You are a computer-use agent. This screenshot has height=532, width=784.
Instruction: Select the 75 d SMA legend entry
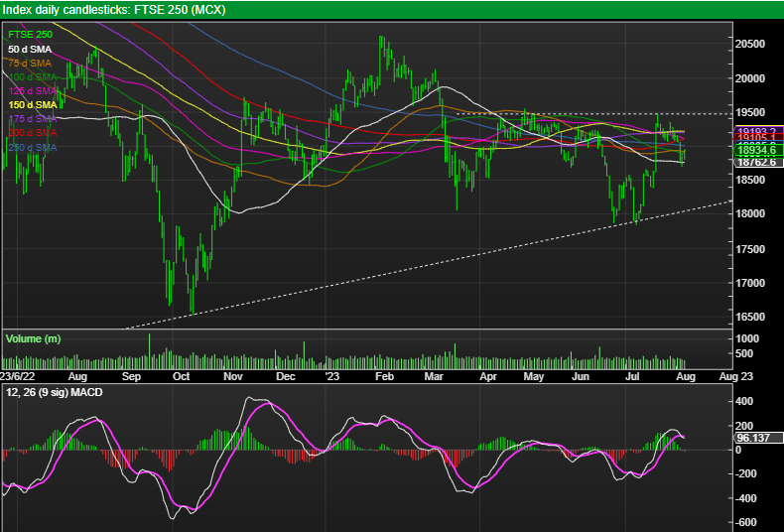point(30,64)
